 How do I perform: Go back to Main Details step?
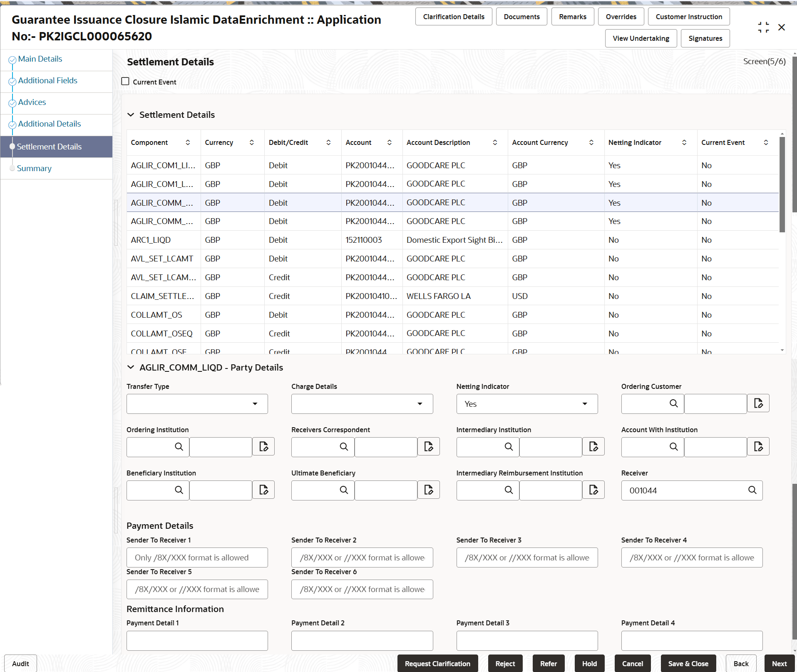point(40,59)
